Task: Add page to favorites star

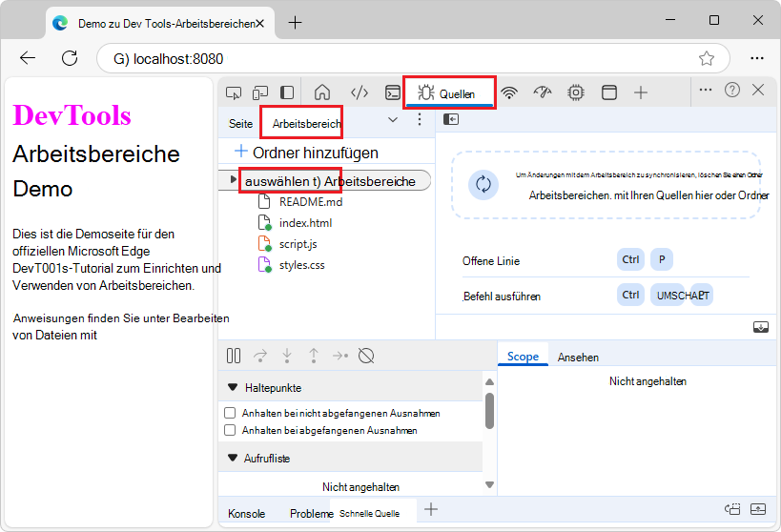Action: [707, 58]
